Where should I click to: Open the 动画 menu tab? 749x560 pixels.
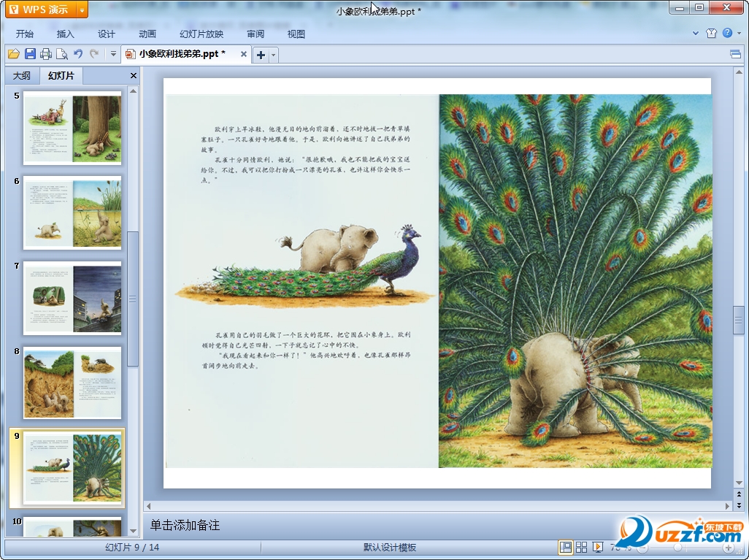(x=147, y=34)
